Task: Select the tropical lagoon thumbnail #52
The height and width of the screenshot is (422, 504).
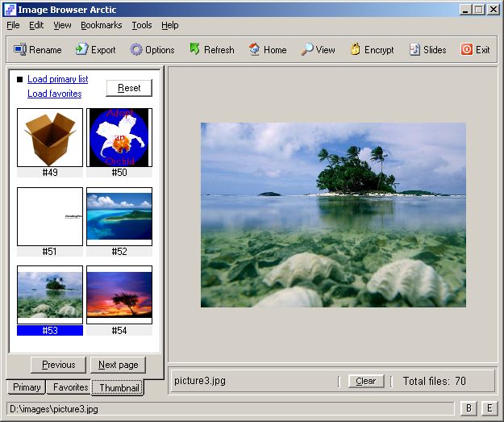Action: [x=119, y=216]
